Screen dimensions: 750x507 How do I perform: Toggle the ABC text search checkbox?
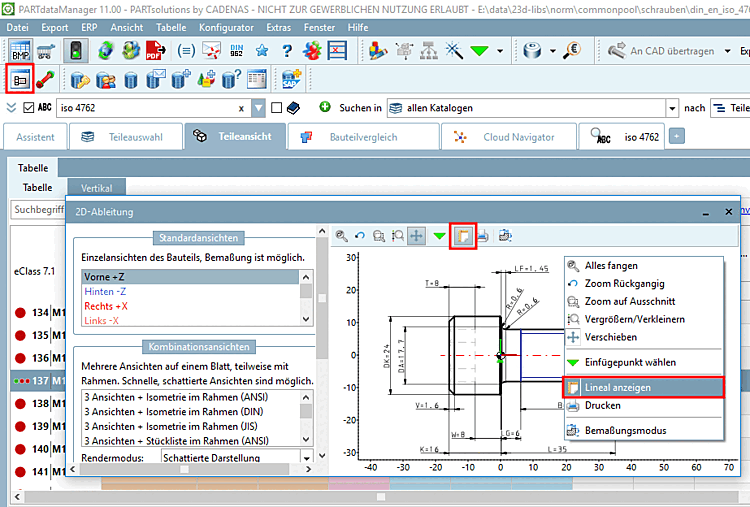pos(29,108)
